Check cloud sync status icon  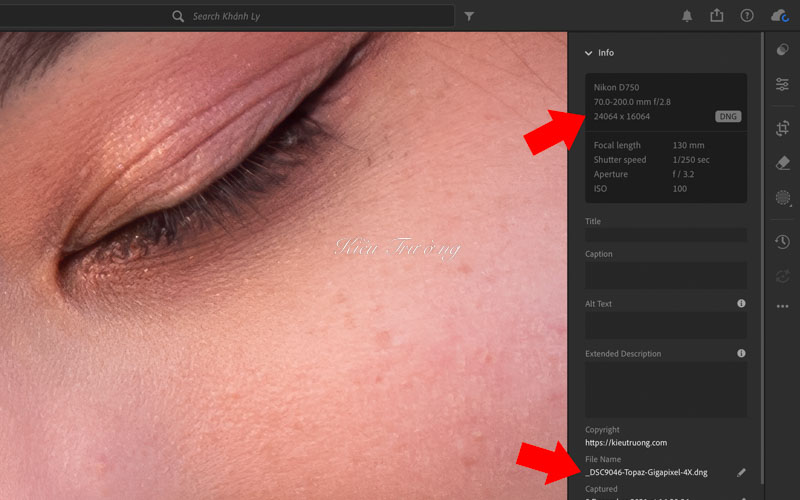click(x=780, y=16)
